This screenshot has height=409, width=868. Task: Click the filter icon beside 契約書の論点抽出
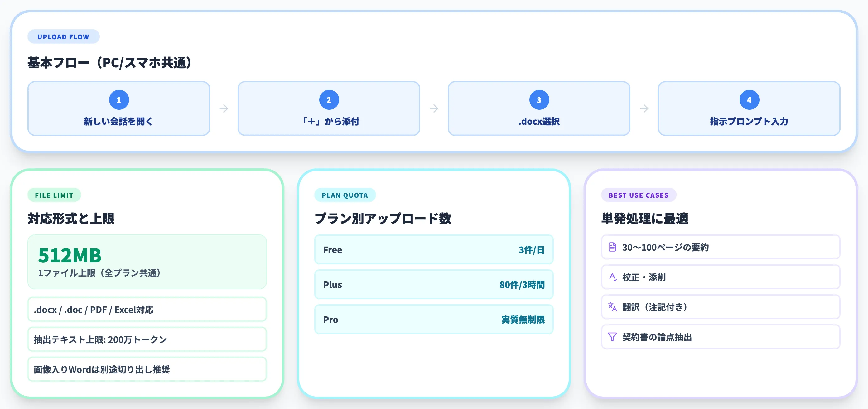(612, 337)
